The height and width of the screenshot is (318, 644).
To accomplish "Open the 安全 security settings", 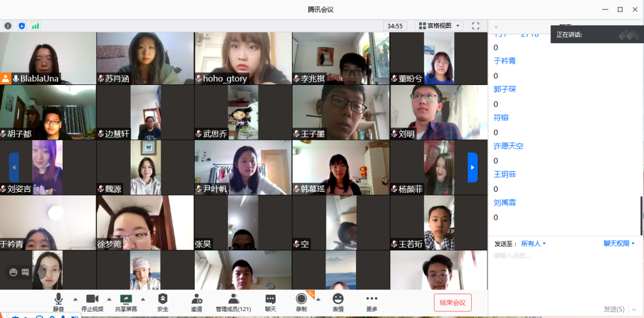I will (163, 302).
